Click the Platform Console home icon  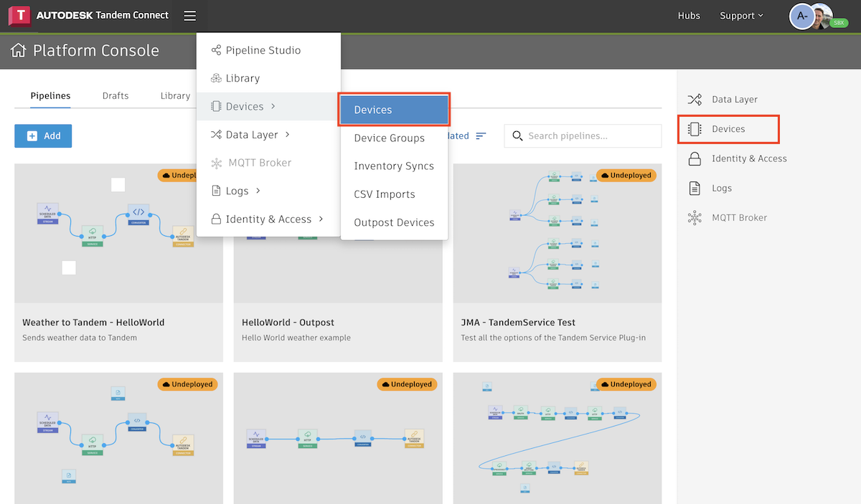coord(19,51)
